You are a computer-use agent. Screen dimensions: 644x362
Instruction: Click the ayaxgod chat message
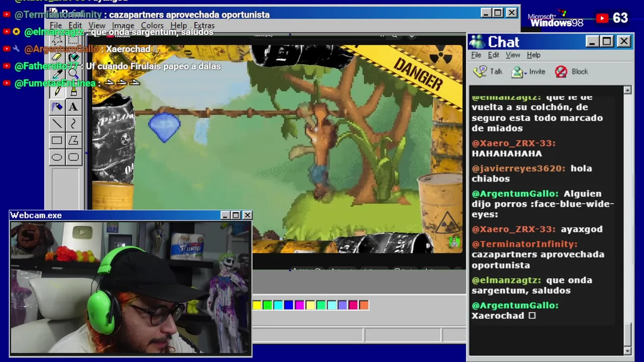[x=582, y=229]
